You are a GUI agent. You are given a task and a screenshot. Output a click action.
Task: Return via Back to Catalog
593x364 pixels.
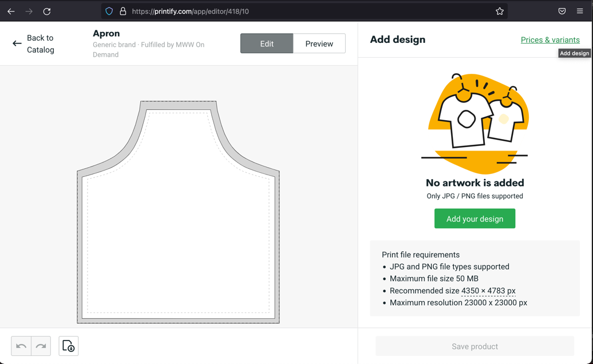click(x=33, y=44)
